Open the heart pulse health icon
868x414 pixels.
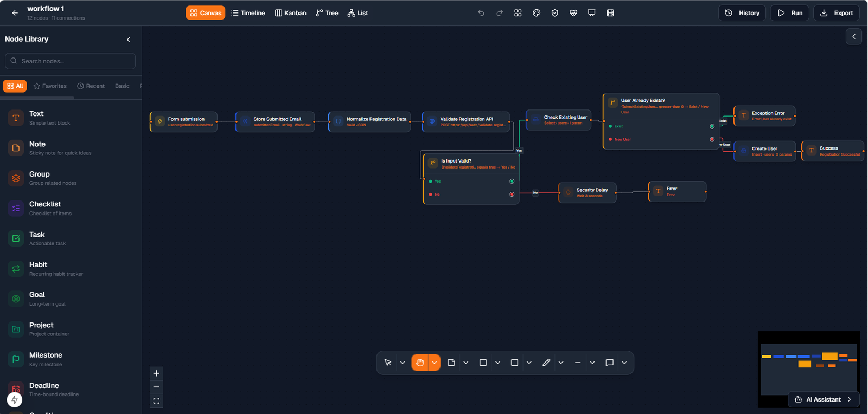click(573, 13)
